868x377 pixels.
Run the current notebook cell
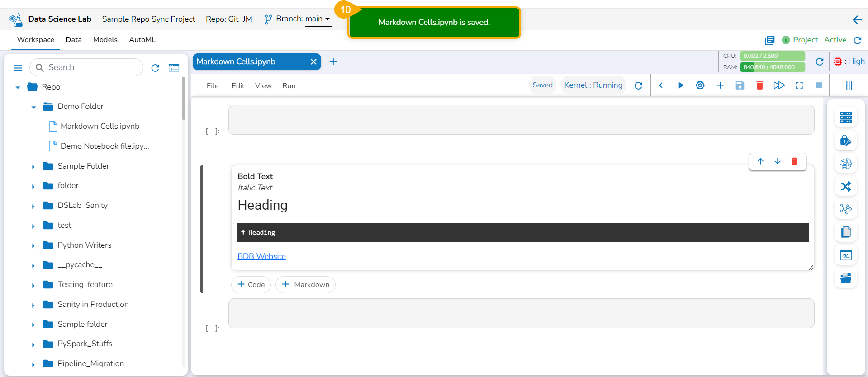[681, 85]
